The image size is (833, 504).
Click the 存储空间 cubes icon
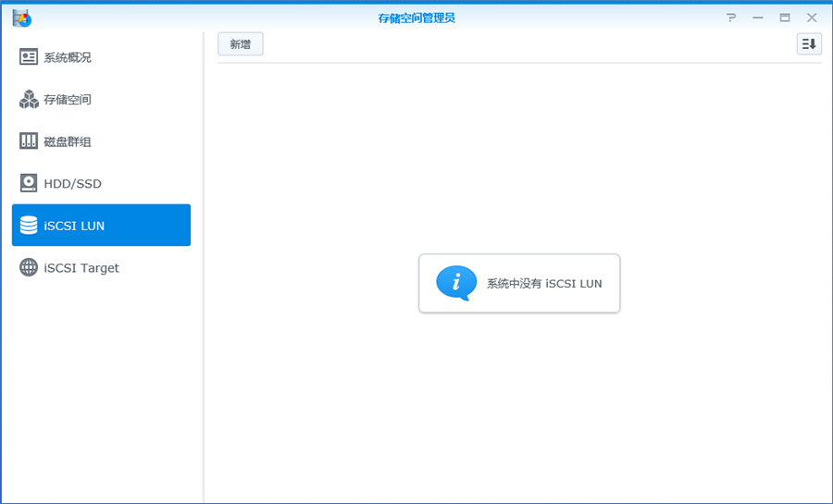tap(29, 99)
